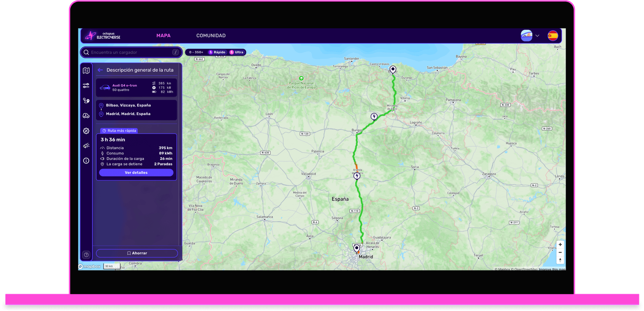The width and height of the screenshot is (644, 311).
Task: Save the route with Ahorrar button
Action: [x=136, y=253]
